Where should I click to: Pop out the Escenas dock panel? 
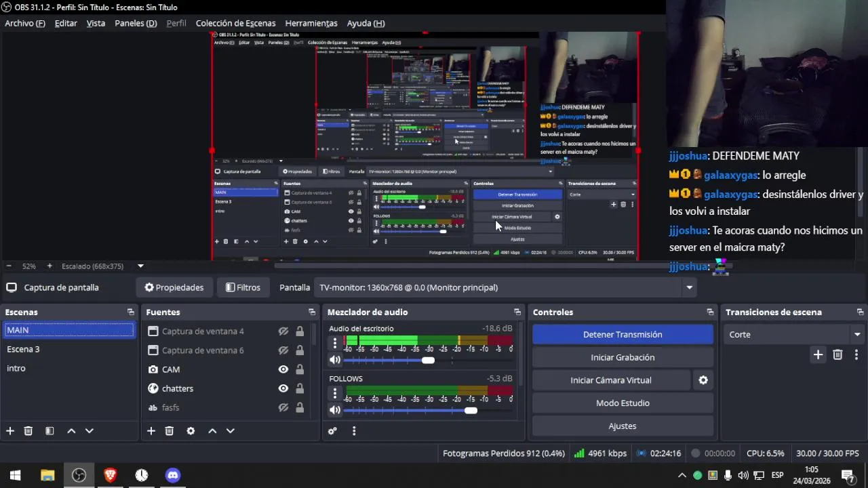131,312
